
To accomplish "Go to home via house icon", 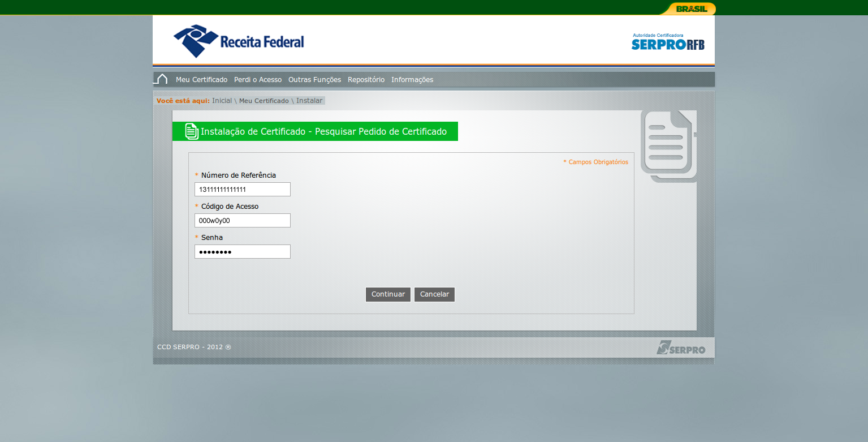I will point(161,79).
